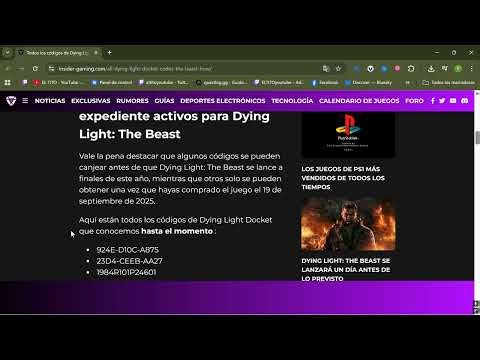Screen dimensions: 480x360
Task: Open the TECNOLOGÍA section
Action: pyautogui.click(x=292, y=101)
